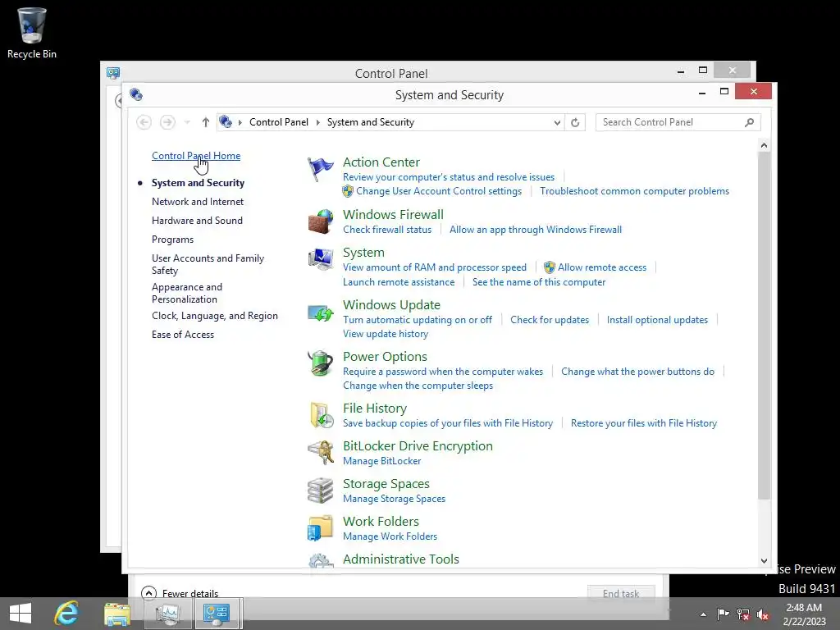Show hidden tray icons arrow
The image size is (840, 630).
[703, 614]
